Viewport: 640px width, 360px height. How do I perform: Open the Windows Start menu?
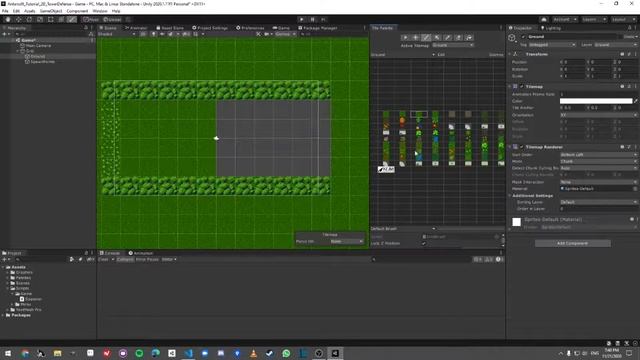[x=8, y=353]
